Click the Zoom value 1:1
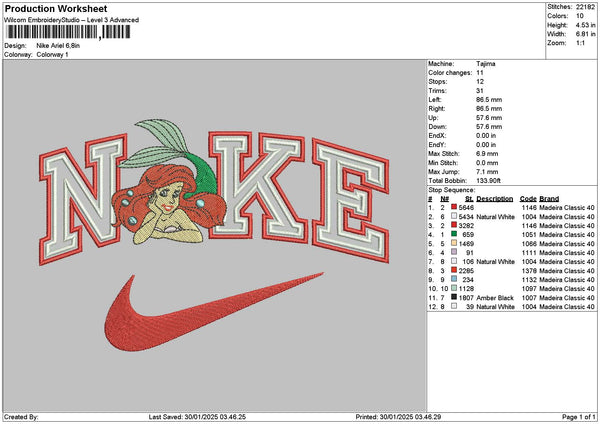The width and height of the screenshot is (600, 424). click(580, 43)
